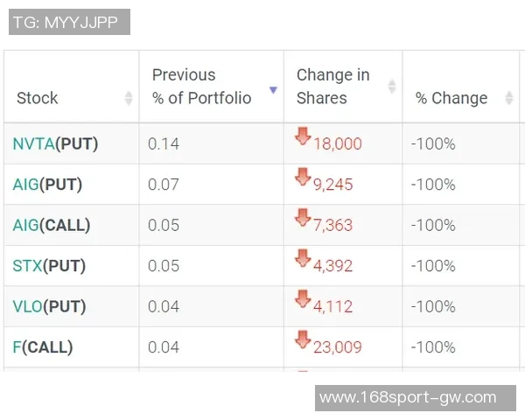Click the red down arrow beside 18,000
Screen dimensions: 525x420
303,136
